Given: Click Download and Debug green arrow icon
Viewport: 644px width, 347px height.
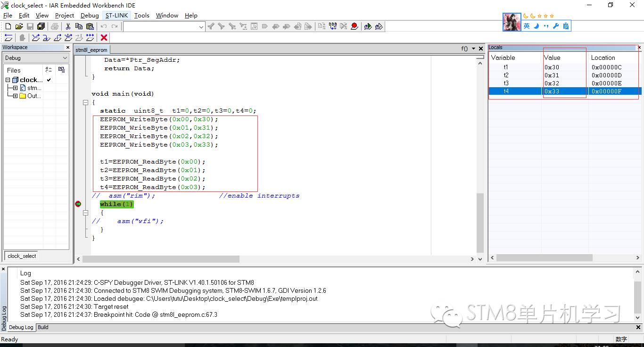Looking at the screenshot, I should tap(368, 27).
